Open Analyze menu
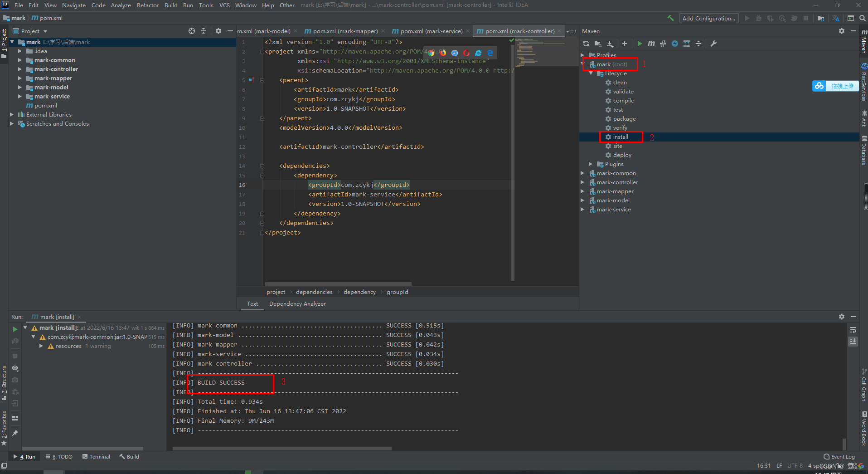The width and height of the screenshot is (868, 474). click(x=121, y=5)
